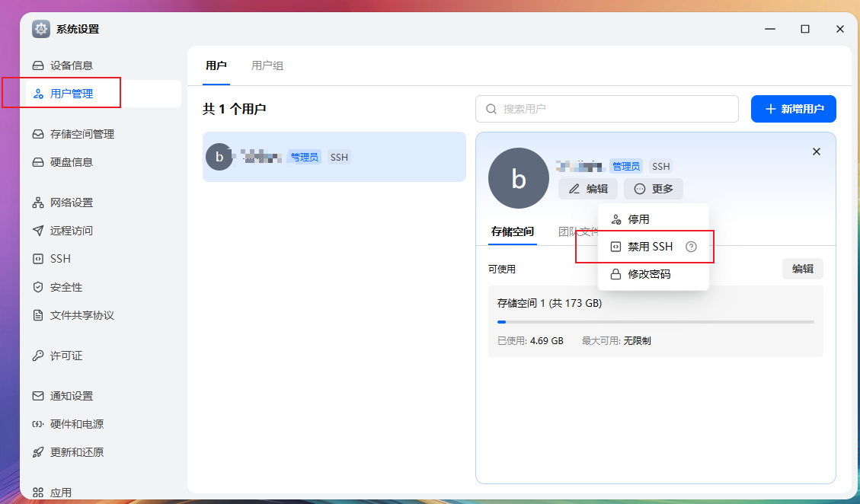Click 管理员 tag in detail panel
The image size is (860, 504).
626,166
